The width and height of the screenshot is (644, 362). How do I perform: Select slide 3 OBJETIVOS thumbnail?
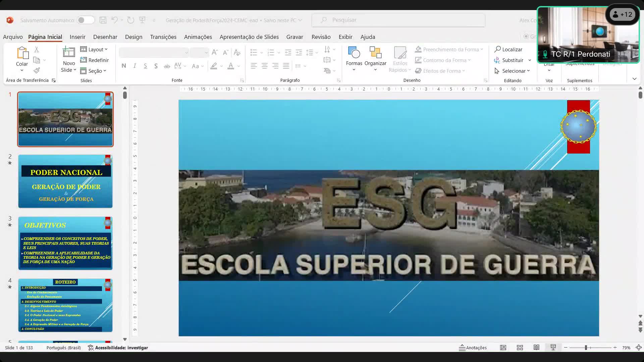click(x=65, y=243)
